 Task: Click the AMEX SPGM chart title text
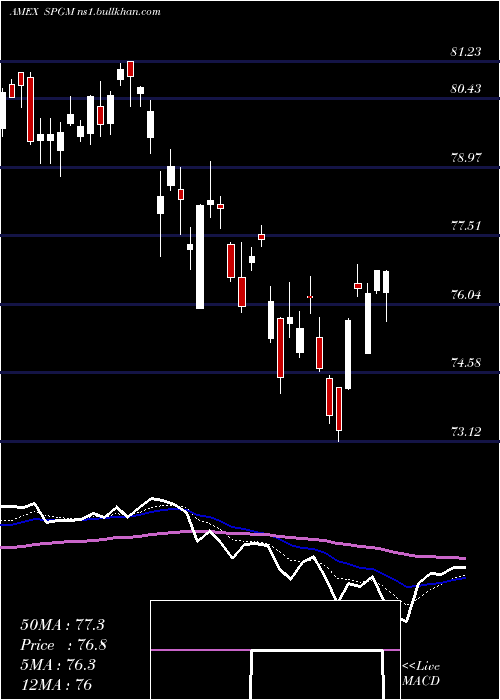85,12
